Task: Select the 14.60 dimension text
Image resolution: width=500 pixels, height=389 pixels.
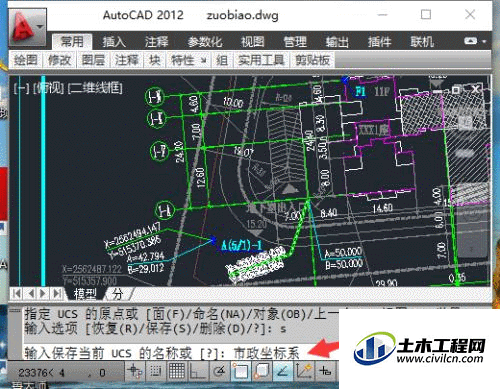Action: click(383, 209)
